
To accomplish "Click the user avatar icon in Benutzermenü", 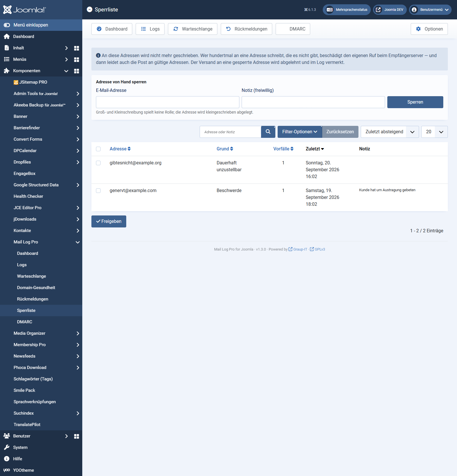I will (414, 10).
